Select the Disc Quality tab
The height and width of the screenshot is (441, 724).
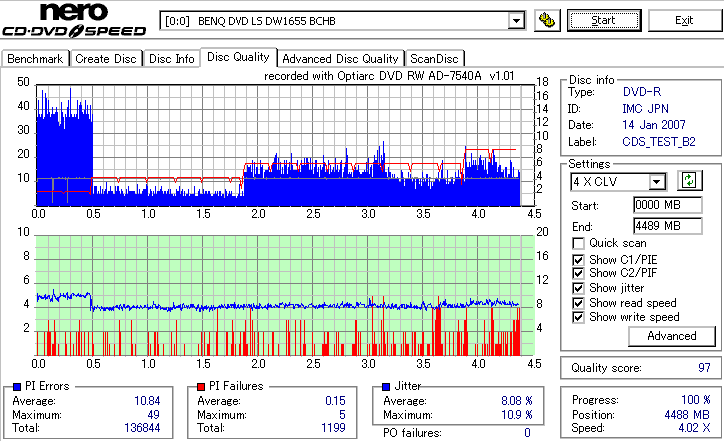tap(238, 57)
